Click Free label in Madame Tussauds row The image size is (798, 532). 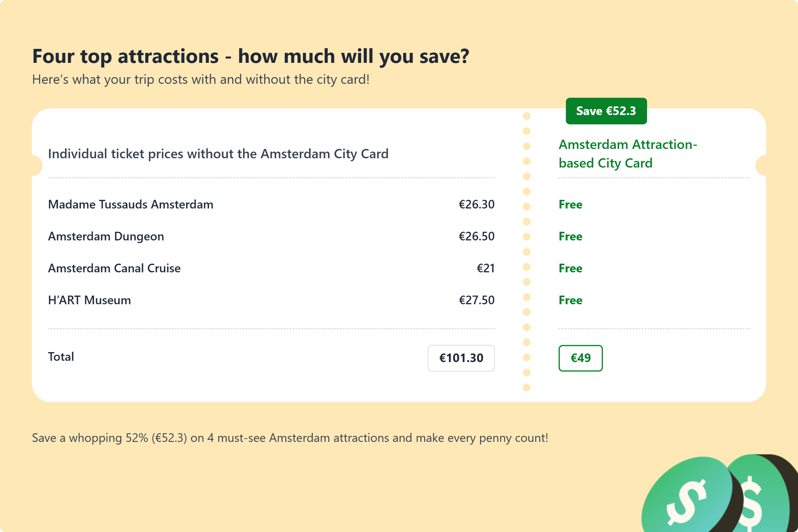tap(570, 204)
